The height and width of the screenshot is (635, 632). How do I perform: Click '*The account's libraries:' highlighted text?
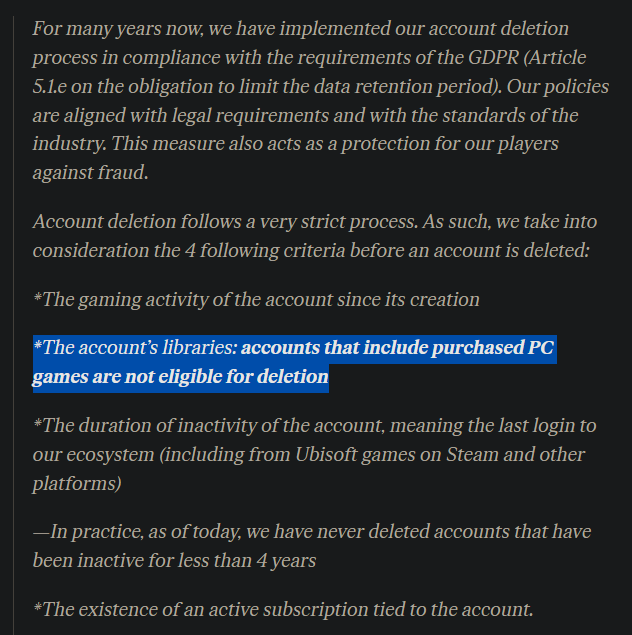click(x=135, y=349)
